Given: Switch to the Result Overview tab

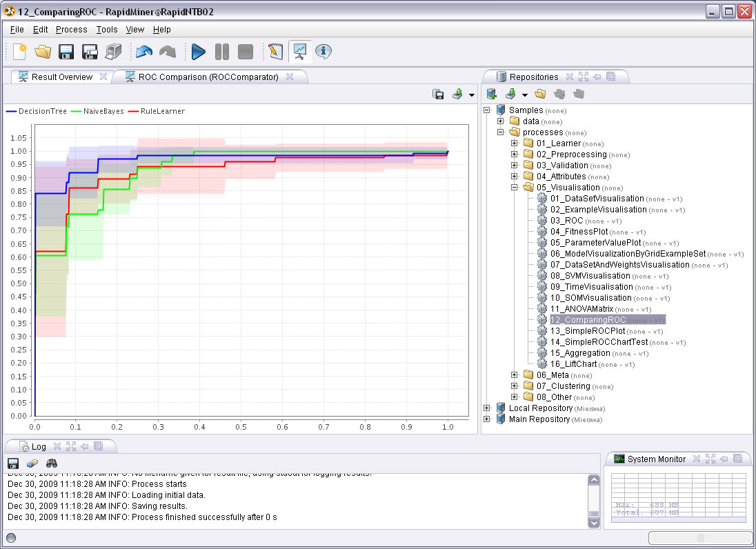Looking at the screenshot, I should pyautogui.click(x=62, y=76).
